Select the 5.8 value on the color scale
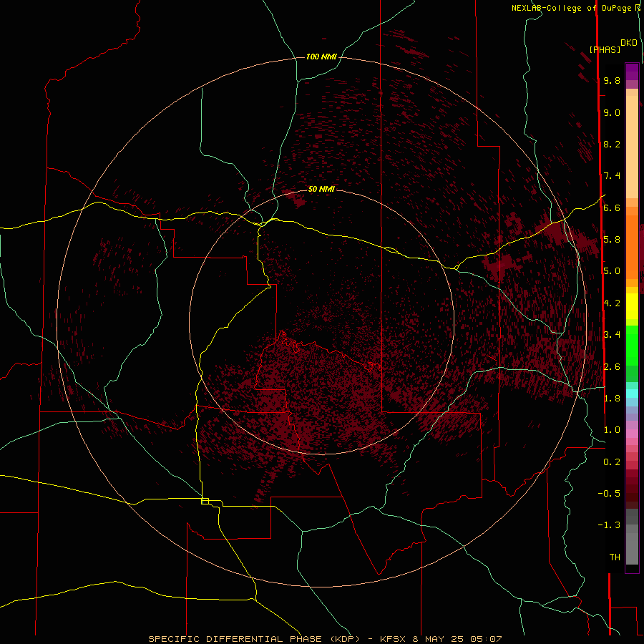This screenshot has width=644, height=644. (612, 240)
